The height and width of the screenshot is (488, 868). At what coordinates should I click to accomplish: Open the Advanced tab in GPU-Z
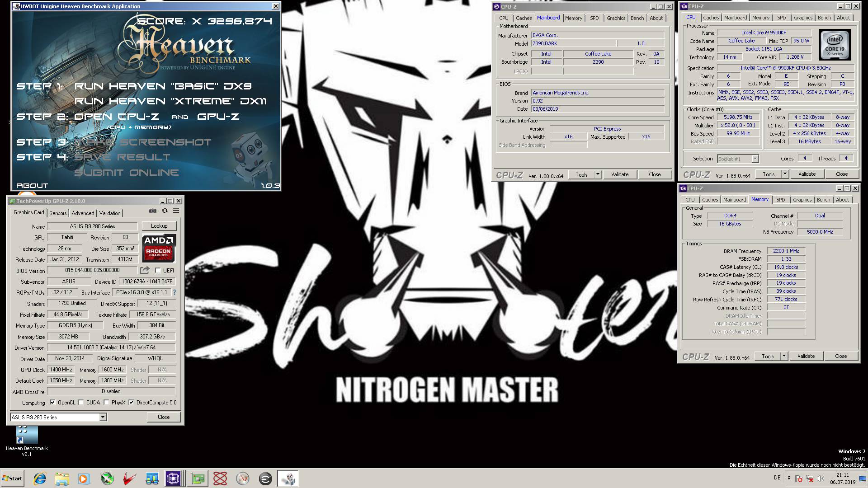83,213
